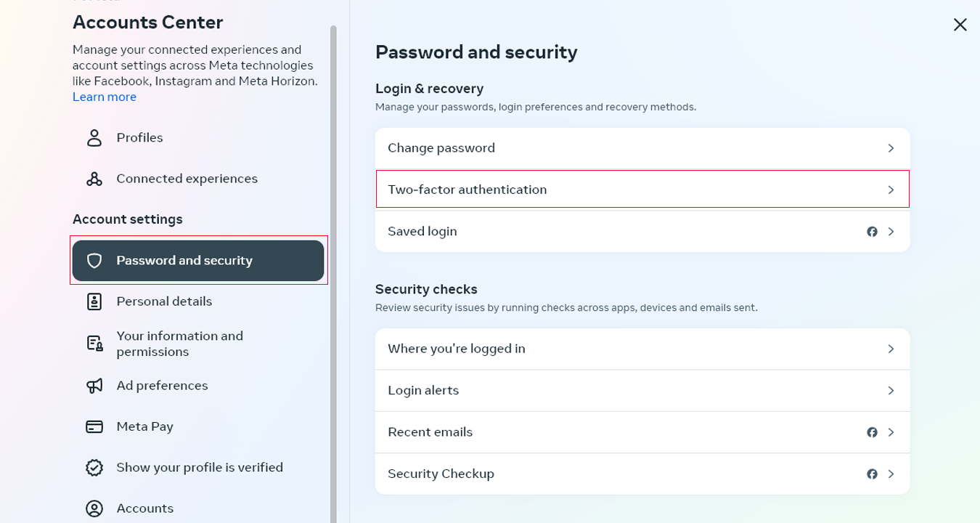Expand Change password using its chevron

point(891,148)
